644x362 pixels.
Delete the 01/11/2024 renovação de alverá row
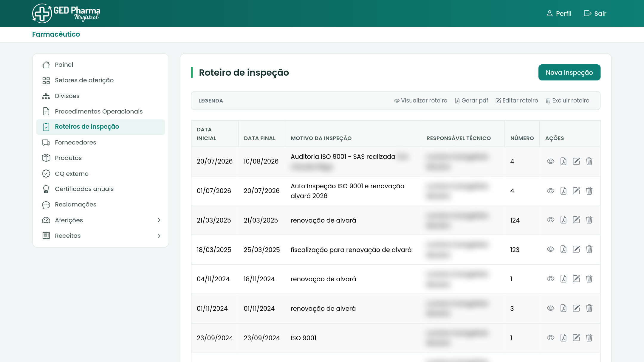[x=589, y=308]
